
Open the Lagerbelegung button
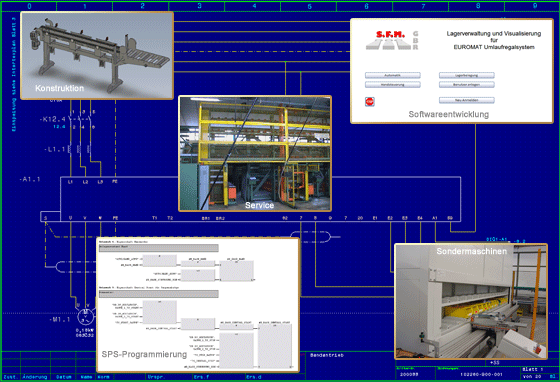coord(466,75)
